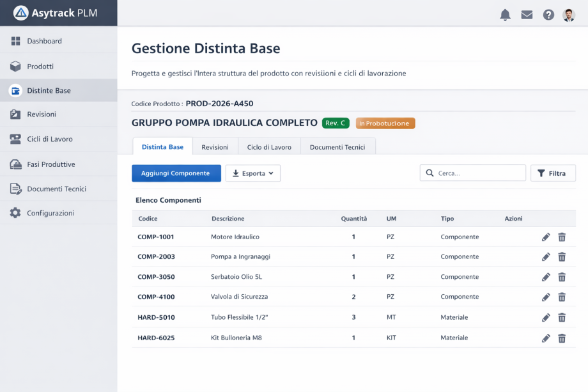Image resolution: width=588 pixels, height=392 pixels.
Task: Sort by the Quantità column header
Action: click(354, 218)
